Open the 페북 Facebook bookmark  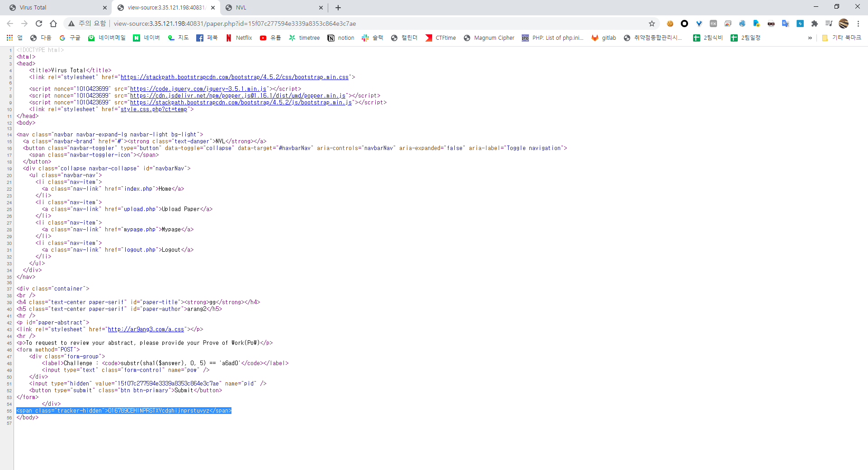[x=207, y=38]
